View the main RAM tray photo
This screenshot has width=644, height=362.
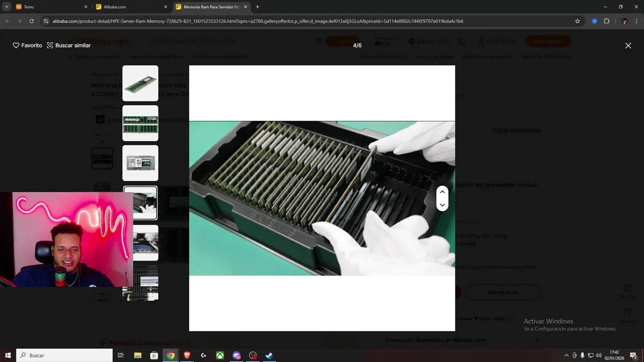tap(322, 198)
